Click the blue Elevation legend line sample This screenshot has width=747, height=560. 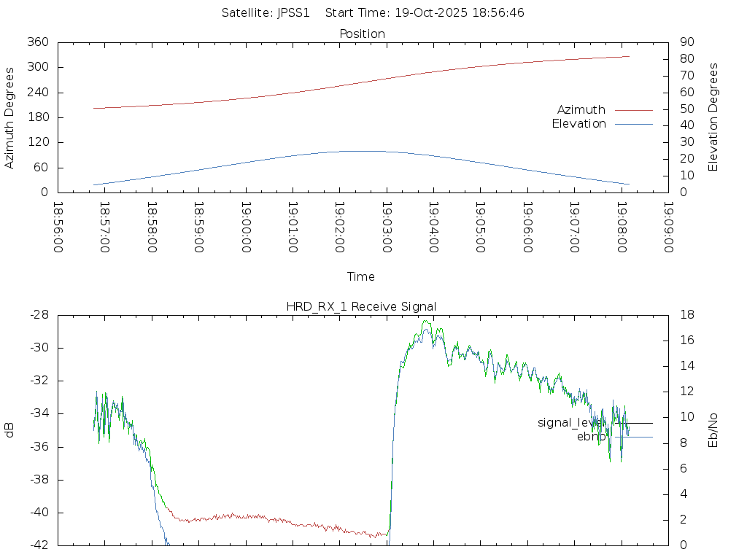point(633,125)
